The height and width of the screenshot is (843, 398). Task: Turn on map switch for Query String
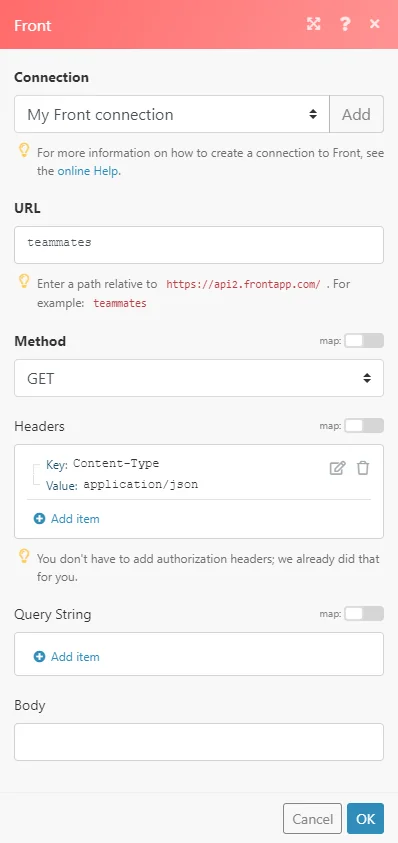[364, 613]
